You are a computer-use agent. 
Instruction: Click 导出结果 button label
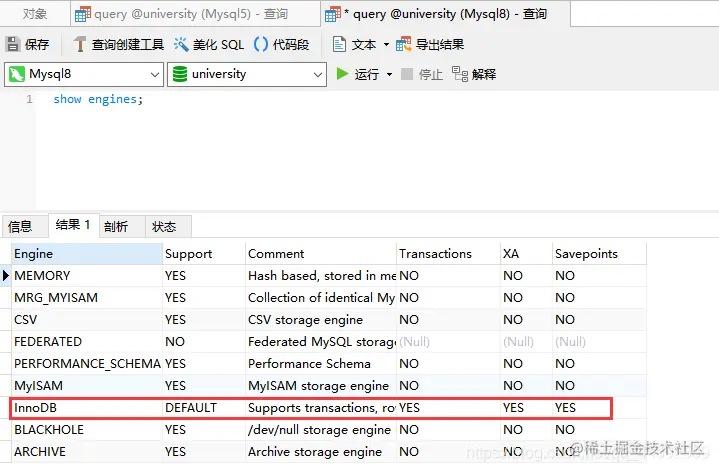tap(440, 44)
